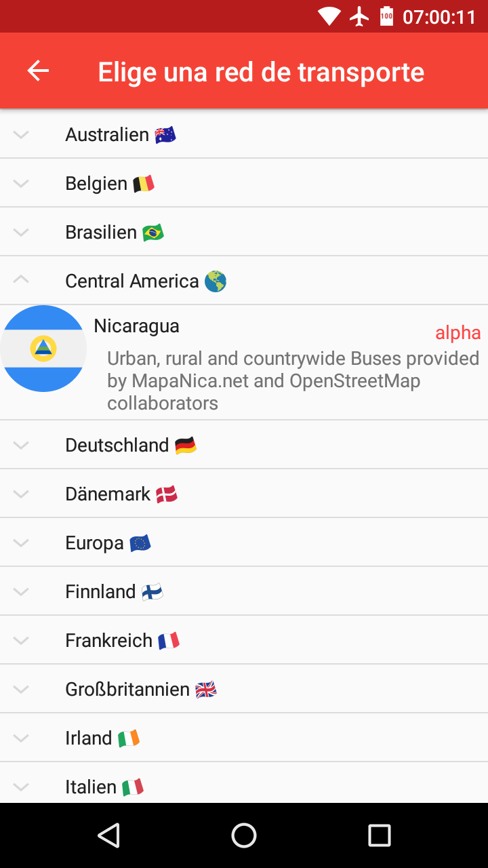Collapse the Central America chevron
This screenshot has height=868, width=488.
coord(21,281)
